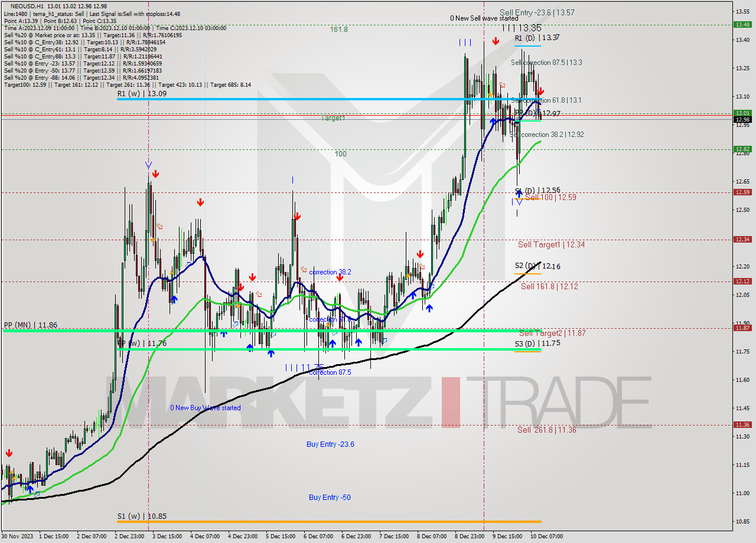
Task: Click the red 12.59 price tag on axis
Action: point(742,192)
